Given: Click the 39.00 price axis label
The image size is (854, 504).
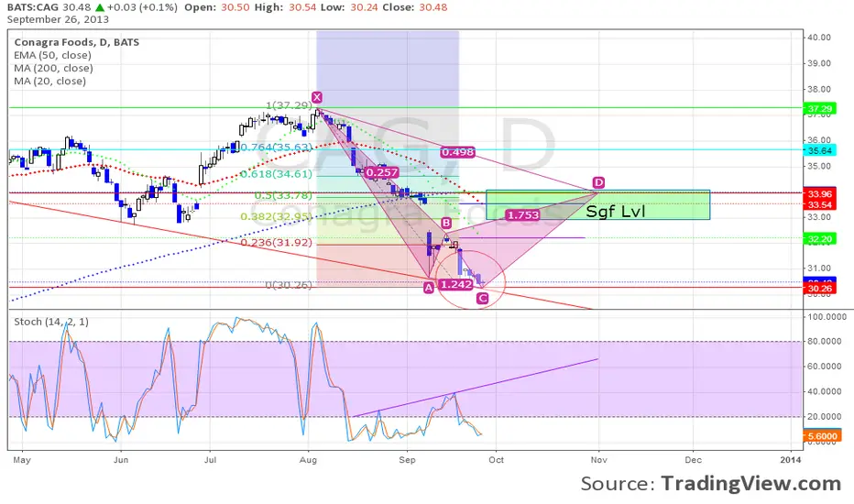Looking at the screenshot, I should point(819,64).
